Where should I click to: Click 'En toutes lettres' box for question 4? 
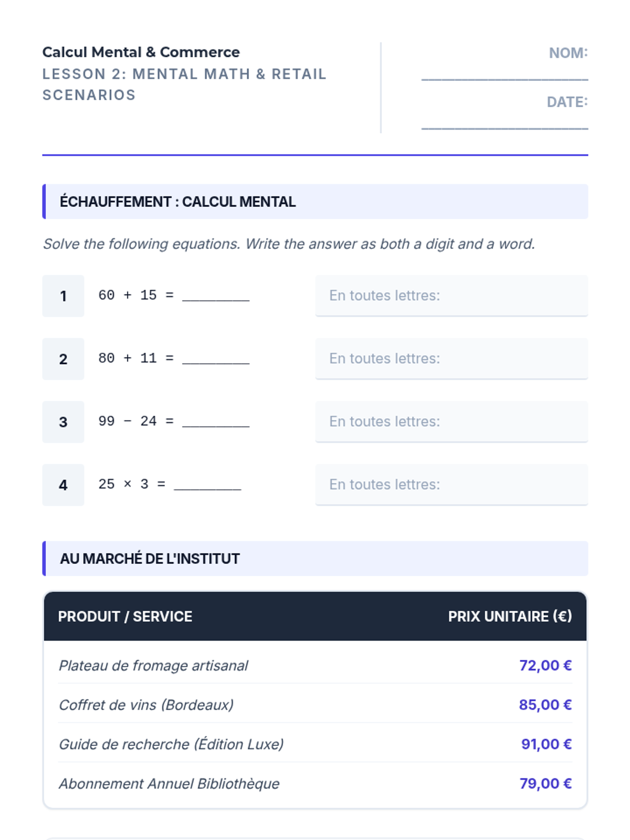(x=451, y=485)
